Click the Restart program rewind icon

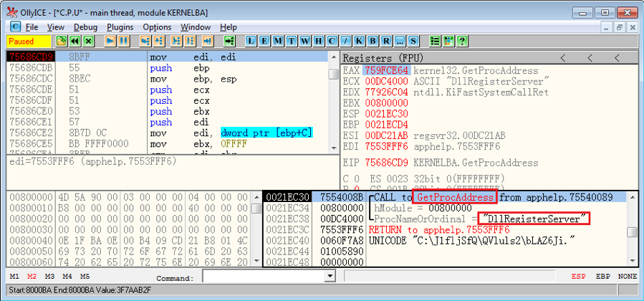point(75,42)
